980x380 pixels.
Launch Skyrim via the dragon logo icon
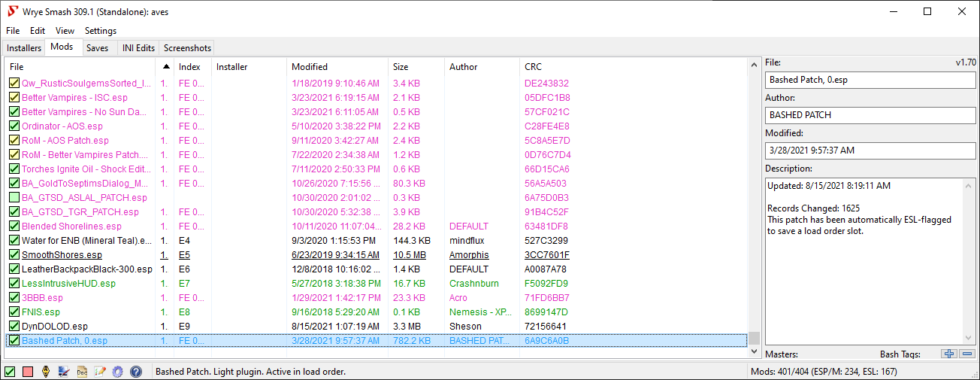[x=46, y=372]
